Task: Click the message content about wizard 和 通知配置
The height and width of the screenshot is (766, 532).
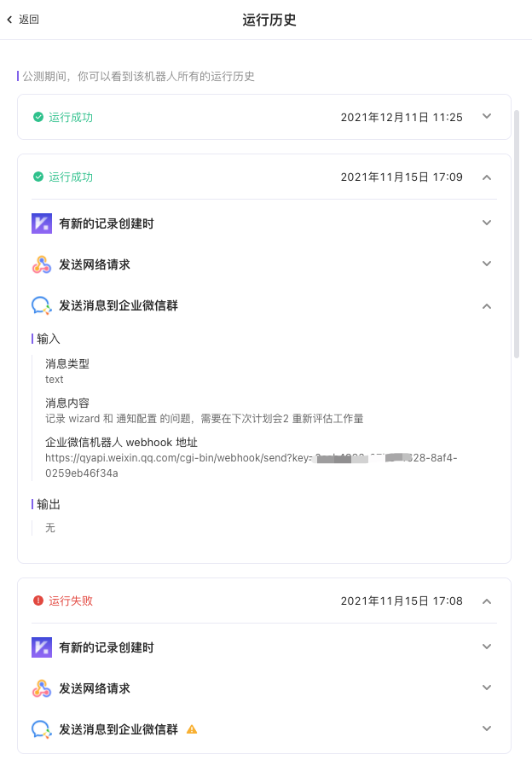Action: tap(205, 419)
